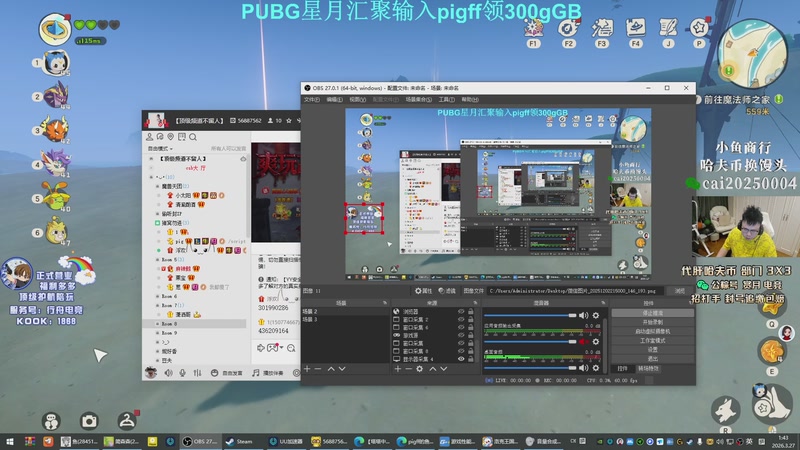This screenshot has height=450, width=800.
Task: Unmute the red muted speaker in mixer
Action: 584,341
